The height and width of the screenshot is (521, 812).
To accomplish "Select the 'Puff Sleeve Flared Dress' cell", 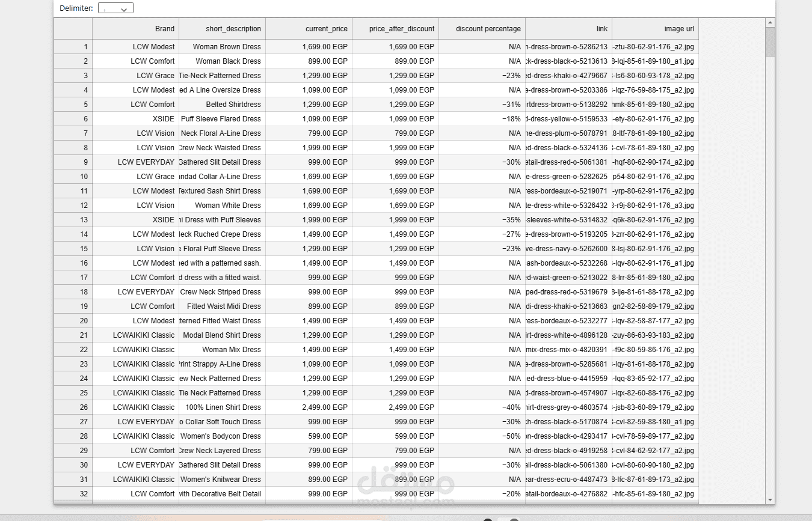I will click(222, 119).
